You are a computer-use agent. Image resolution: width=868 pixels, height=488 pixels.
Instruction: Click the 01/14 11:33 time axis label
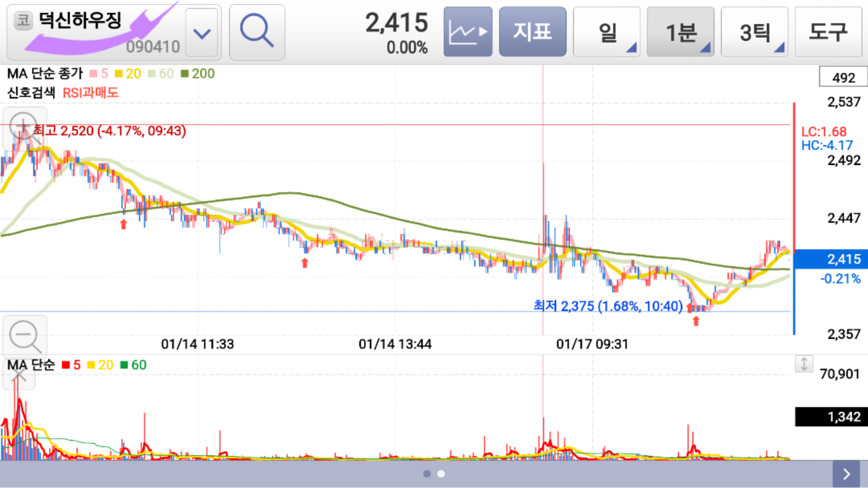[x=198, y=344]
